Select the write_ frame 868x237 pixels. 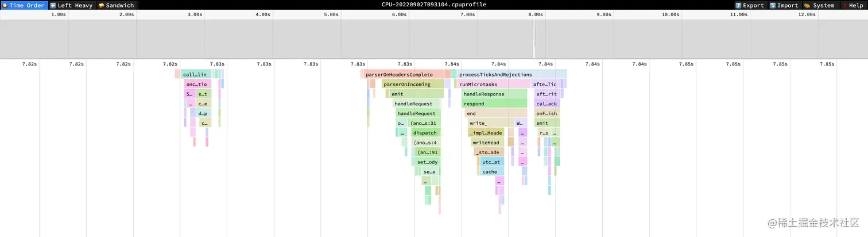pyautogui.click(x=490, y=123)
